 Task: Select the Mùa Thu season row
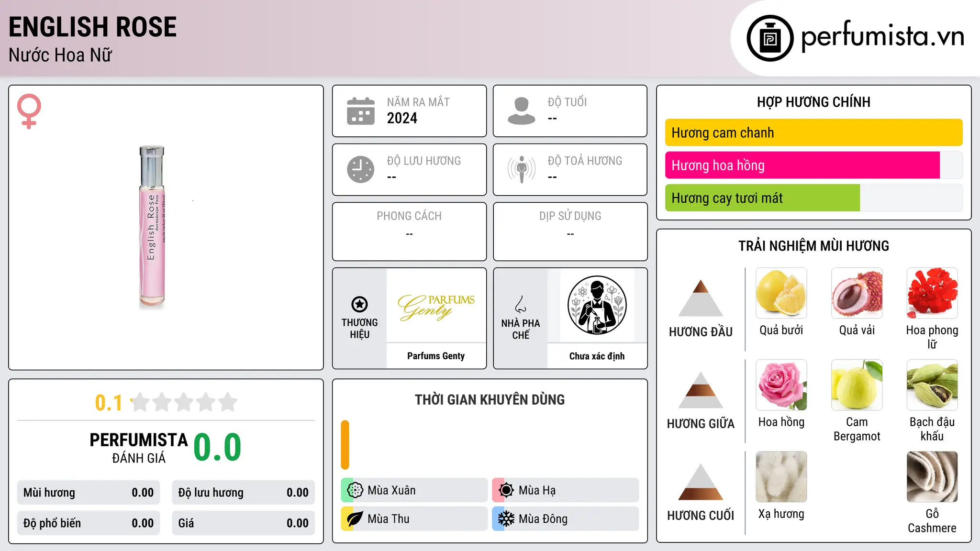414,519
